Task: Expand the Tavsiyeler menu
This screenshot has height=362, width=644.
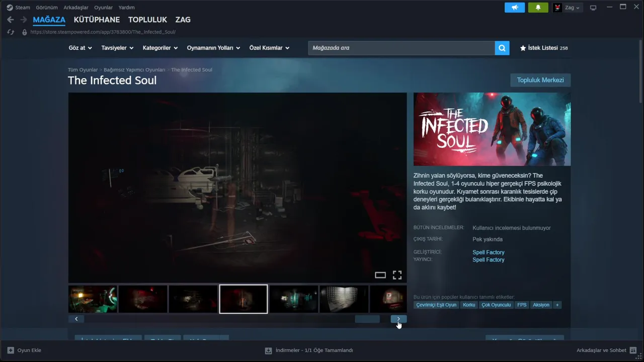Action: point(117,48)
